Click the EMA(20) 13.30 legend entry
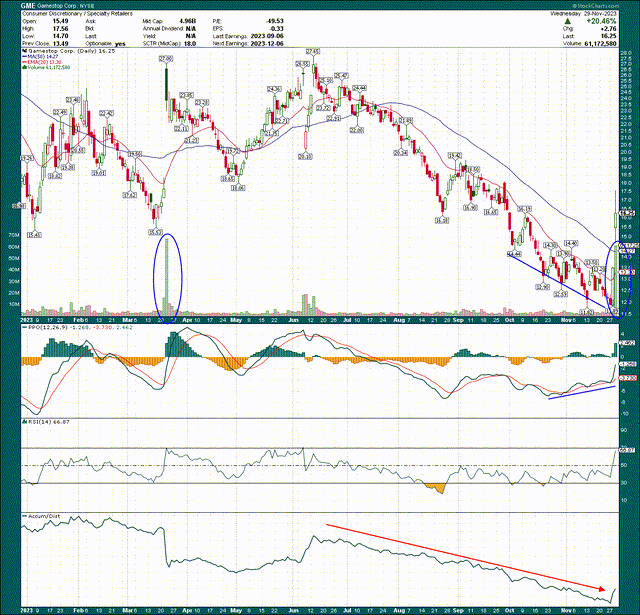The image size is (640, 615). 44,62
